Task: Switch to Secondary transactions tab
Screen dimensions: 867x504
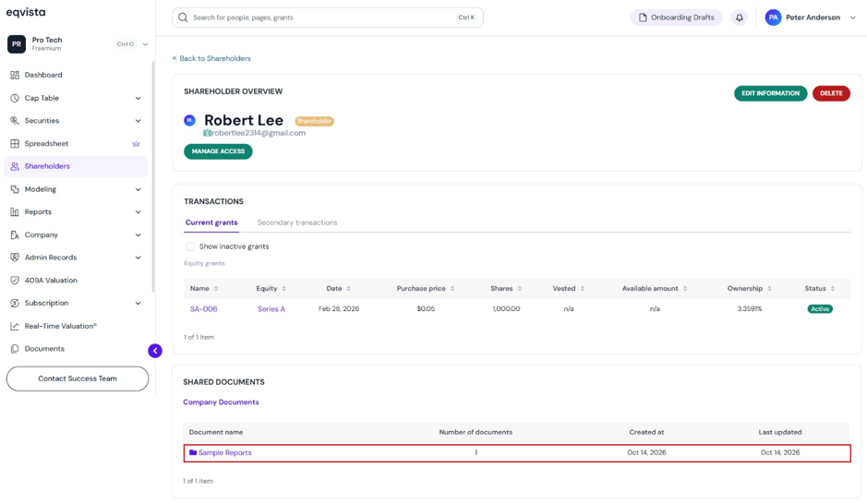Action: tap(297, 222)
